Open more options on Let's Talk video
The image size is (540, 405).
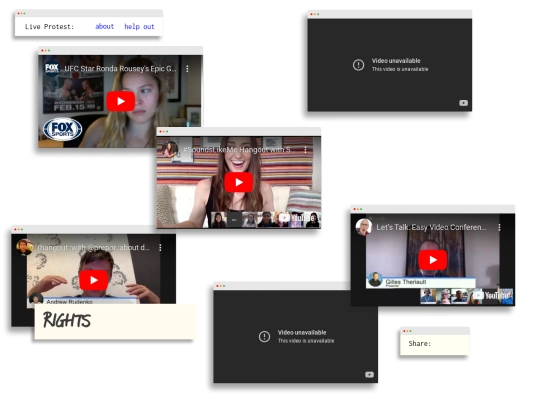pyautogui.click(x=499, y=227)
